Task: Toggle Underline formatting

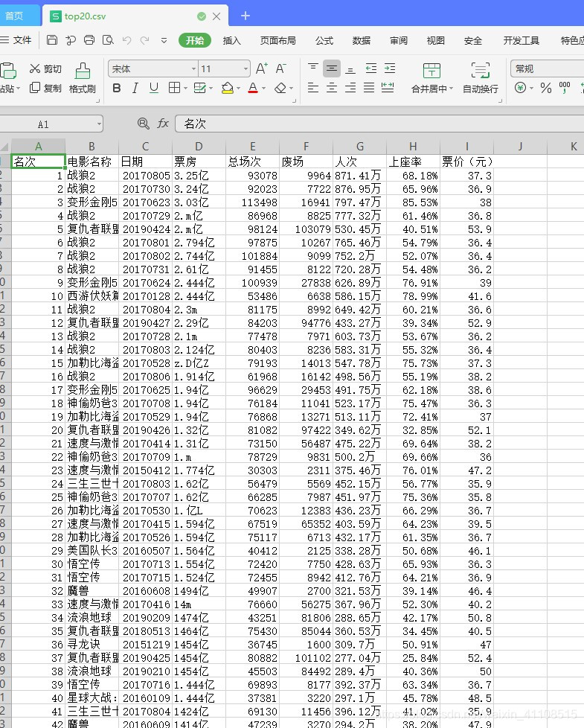Action: [153, 88]
